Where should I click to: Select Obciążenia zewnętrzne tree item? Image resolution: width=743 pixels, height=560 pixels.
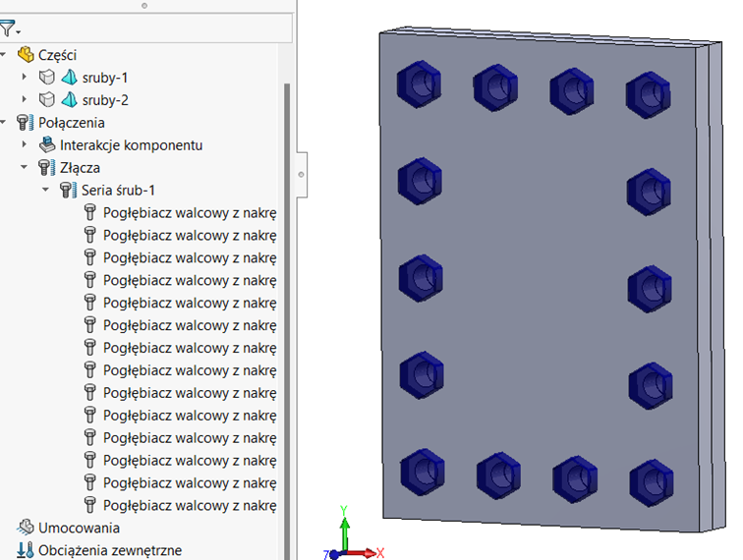[110, 550]
